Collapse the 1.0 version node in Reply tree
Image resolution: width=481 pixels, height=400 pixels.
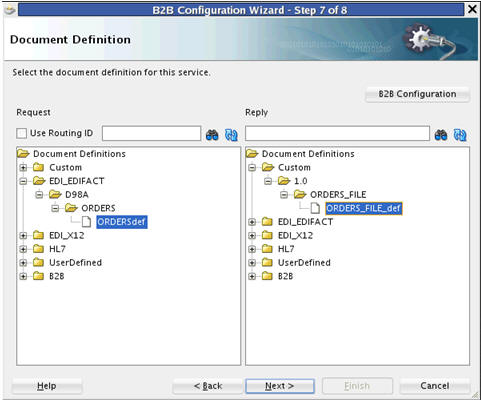click(268, 181)
